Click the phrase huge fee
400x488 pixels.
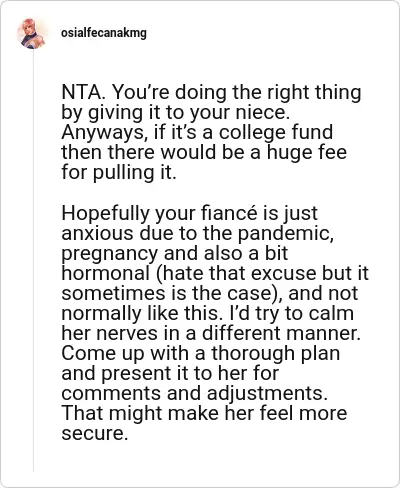[307, 152]
